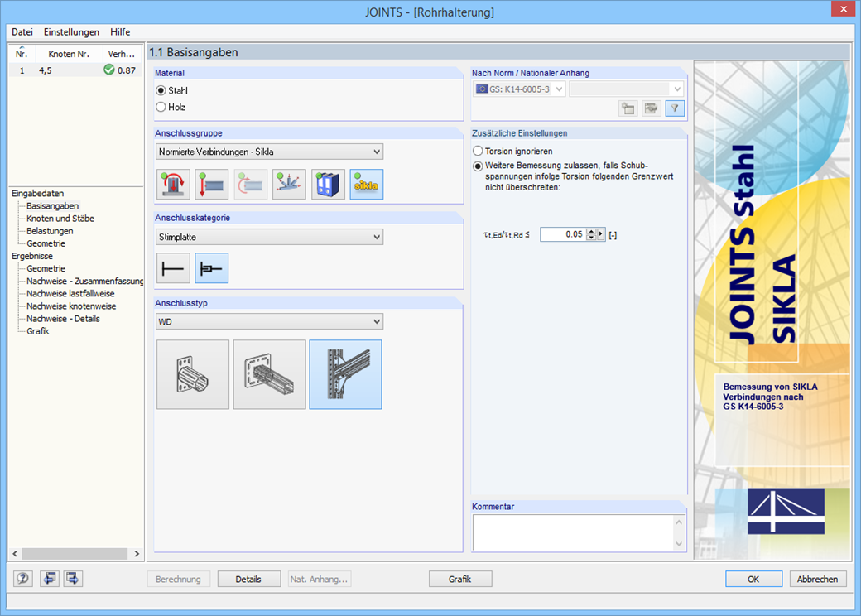861x616 pixels.
Task: Open Nachweise - Zusammenfassung entry
Action: coord(84,282)
